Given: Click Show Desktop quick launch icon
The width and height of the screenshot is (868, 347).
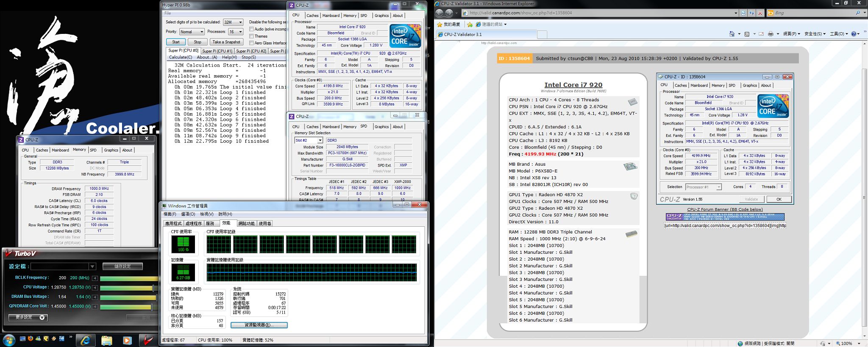Looking at the screenshot, I should pyautogui.click(x=22, y=339).
